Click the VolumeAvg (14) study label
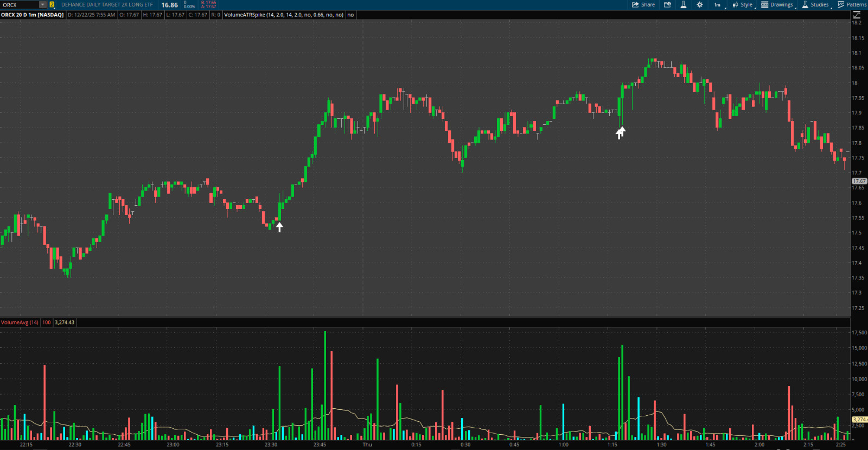Viewport: 868px width, 450px height. click(20, 322)
